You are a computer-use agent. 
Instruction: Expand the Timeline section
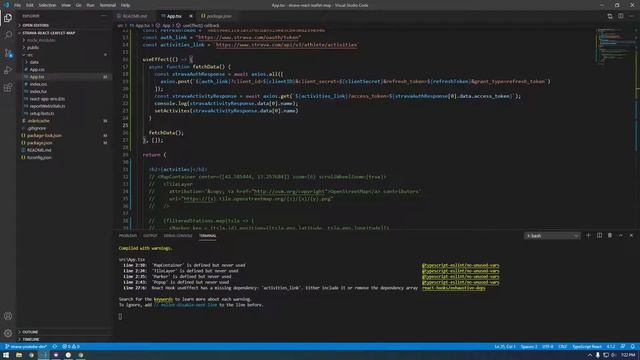click(31, 339)
